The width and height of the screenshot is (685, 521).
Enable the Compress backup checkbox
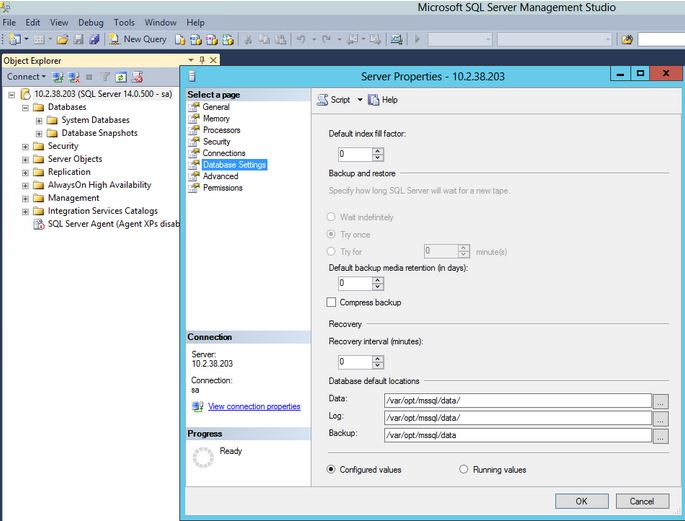[x=333, y=302]
